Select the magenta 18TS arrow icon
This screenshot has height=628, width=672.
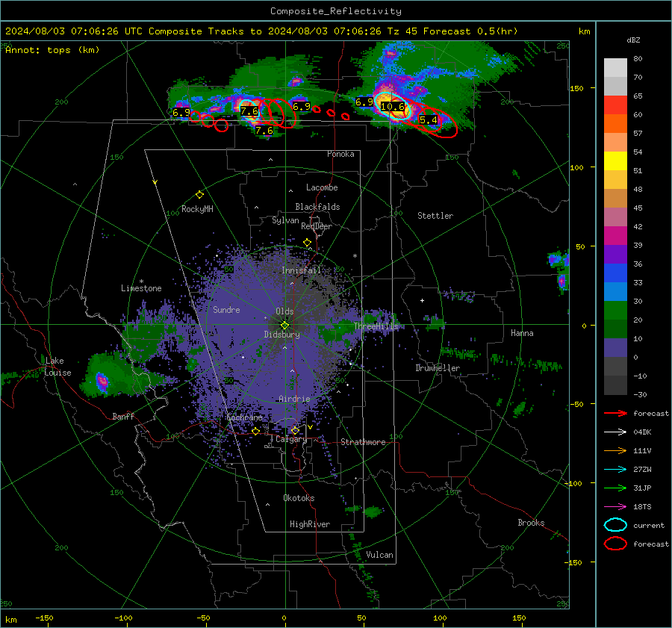click(x=615, y=507)
